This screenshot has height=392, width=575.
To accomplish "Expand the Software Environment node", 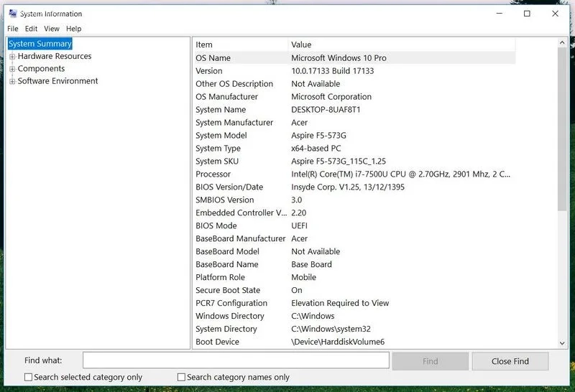I will point(12,81).
